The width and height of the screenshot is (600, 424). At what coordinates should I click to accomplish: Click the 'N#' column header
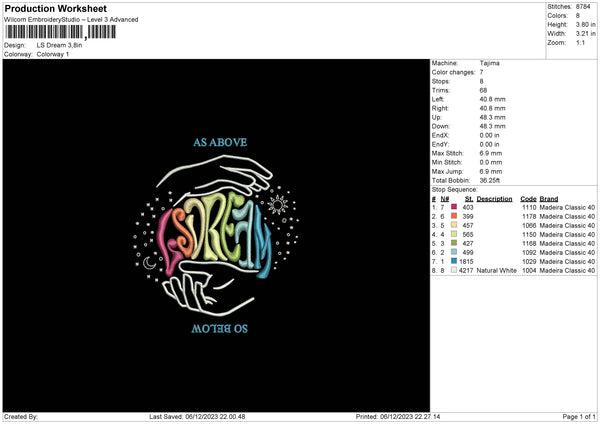445,199
